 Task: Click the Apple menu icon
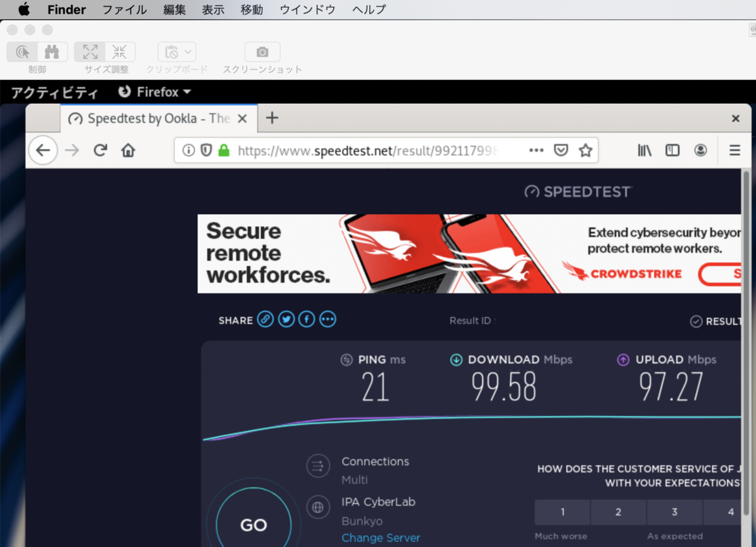click(24, 9)
